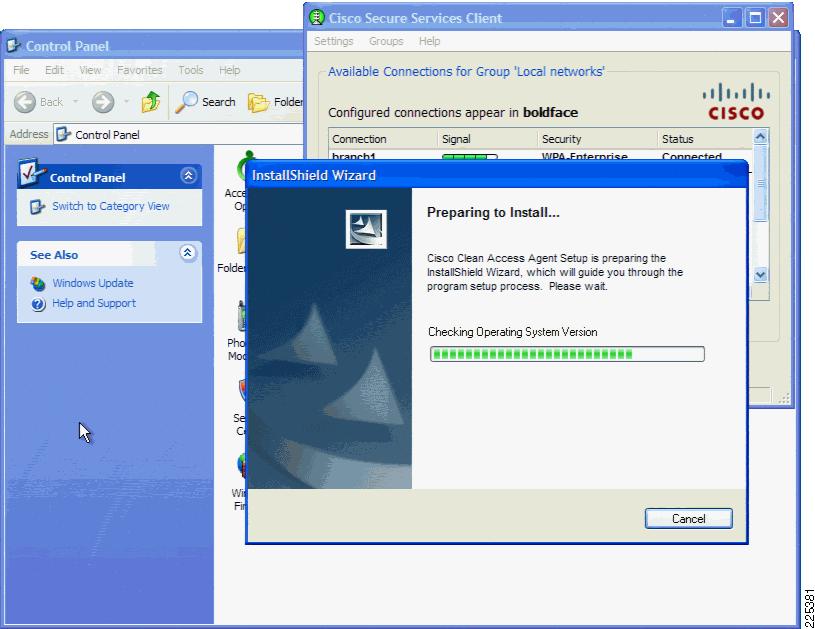The image size is (815, 629).
Task: Click the Control Panel icon in address bar
Action: tap(63, 135)
